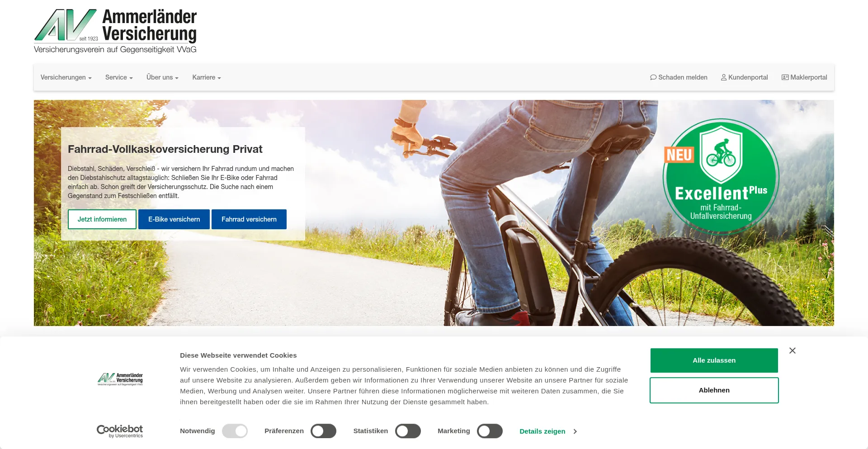Enable the Präferenzen cookie toggle
868x449 pixels.
click(x=323, y=431)
